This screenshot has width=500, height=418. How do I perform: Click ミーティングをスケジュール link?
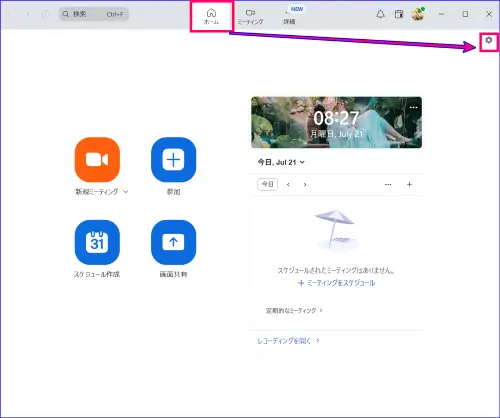[336, 283]
